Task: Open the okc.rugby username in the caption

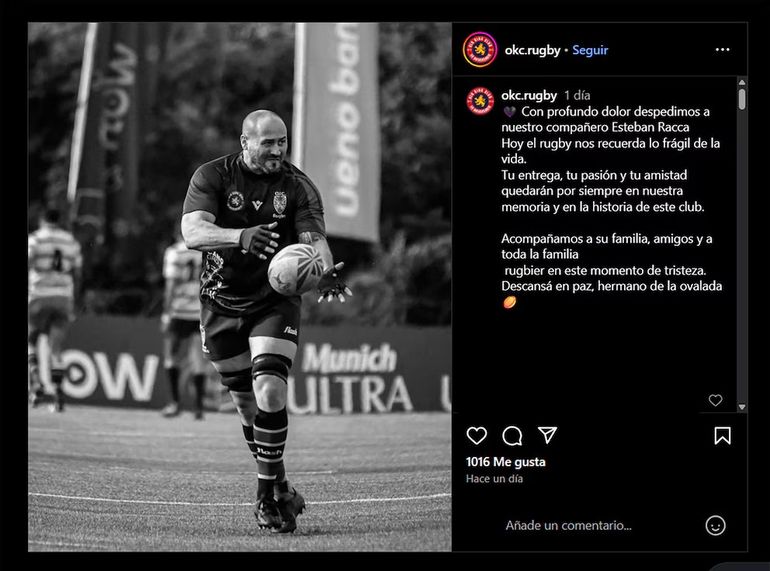Action: pyautogui.click(x=529, y=95)
